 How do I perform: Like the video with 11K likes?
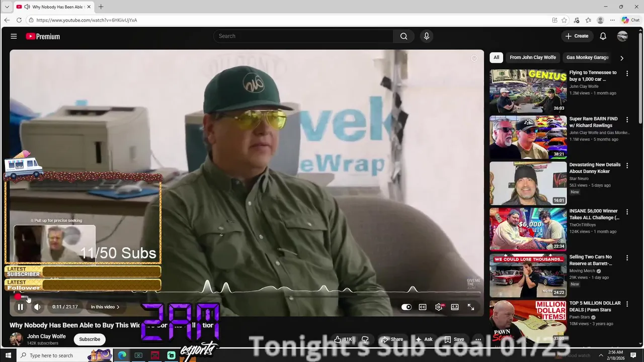tap(344, 339)
